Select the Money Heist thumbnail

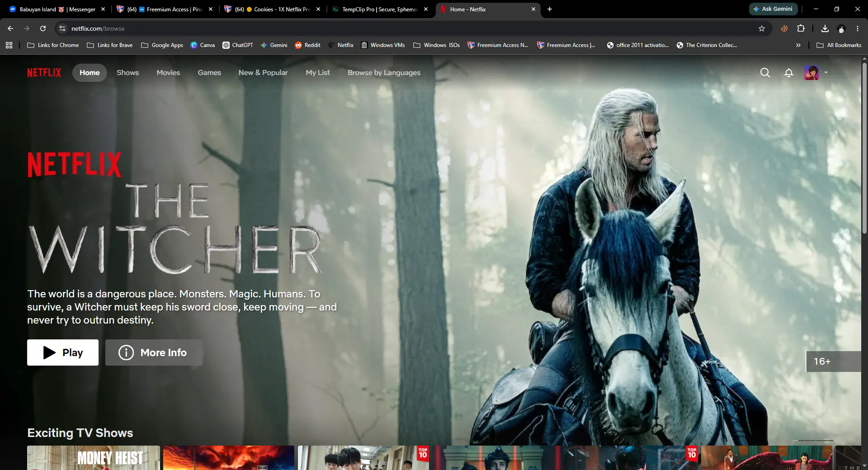[x=94, y=458]
